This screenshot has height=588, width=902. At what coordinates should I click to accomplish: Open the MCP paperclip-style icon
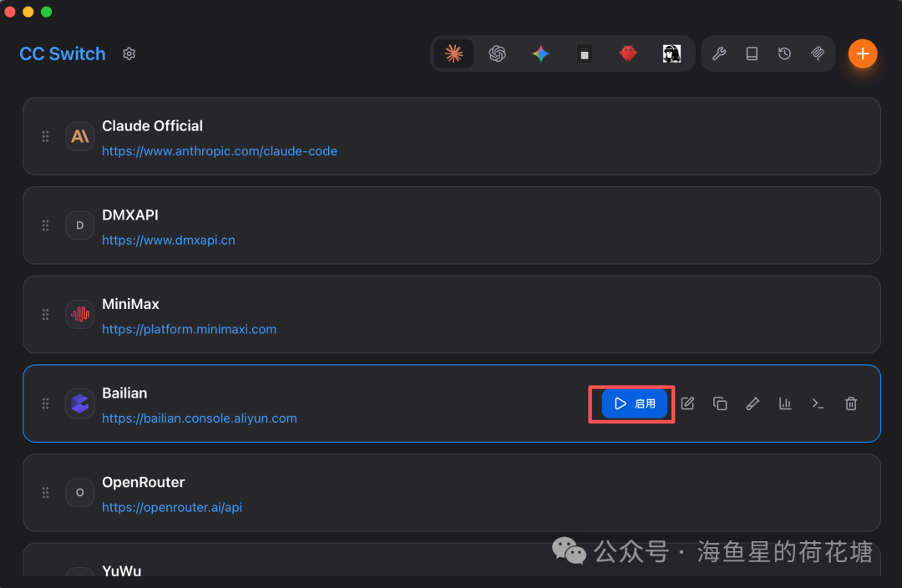coord(818,53)
